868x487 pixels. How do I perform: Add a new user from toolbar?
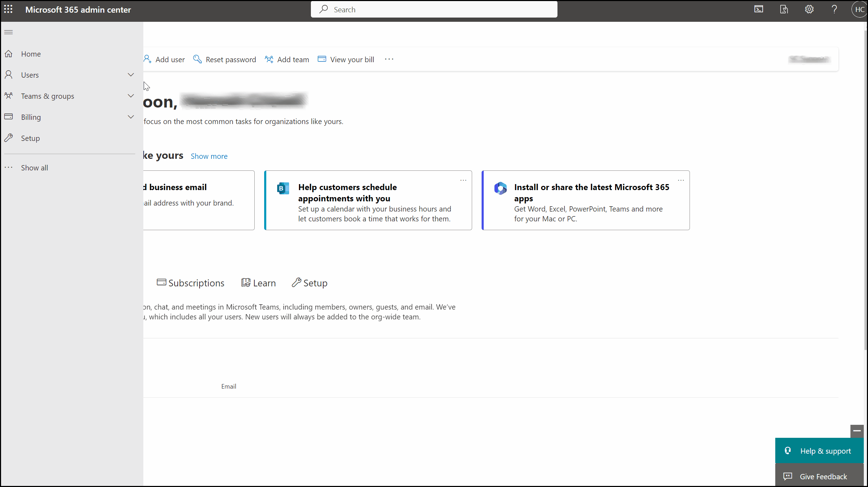(x=164, y=59)
